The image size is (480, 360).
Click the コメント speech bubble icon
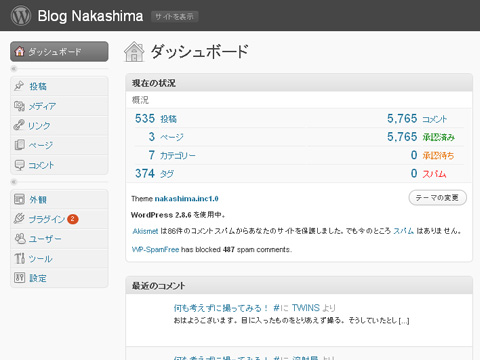[x=19, y=165]
